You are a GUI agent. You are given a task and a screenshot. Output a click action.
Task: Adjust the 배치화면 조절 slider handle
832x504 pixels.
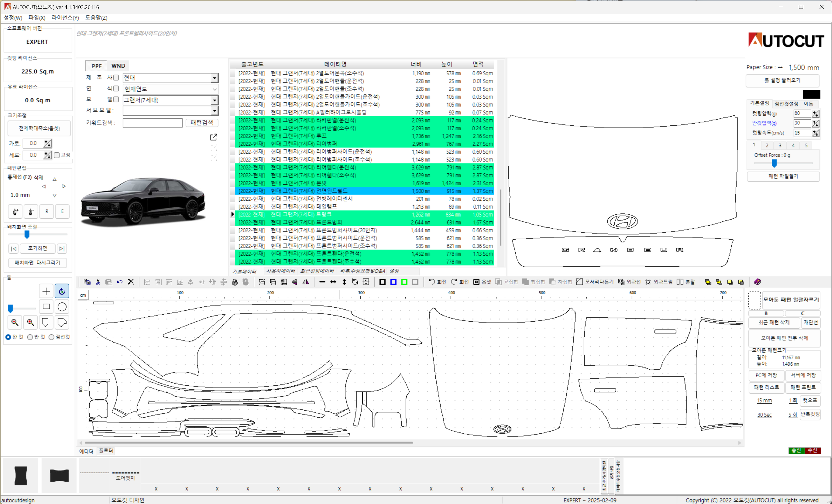tap(27, 234)
